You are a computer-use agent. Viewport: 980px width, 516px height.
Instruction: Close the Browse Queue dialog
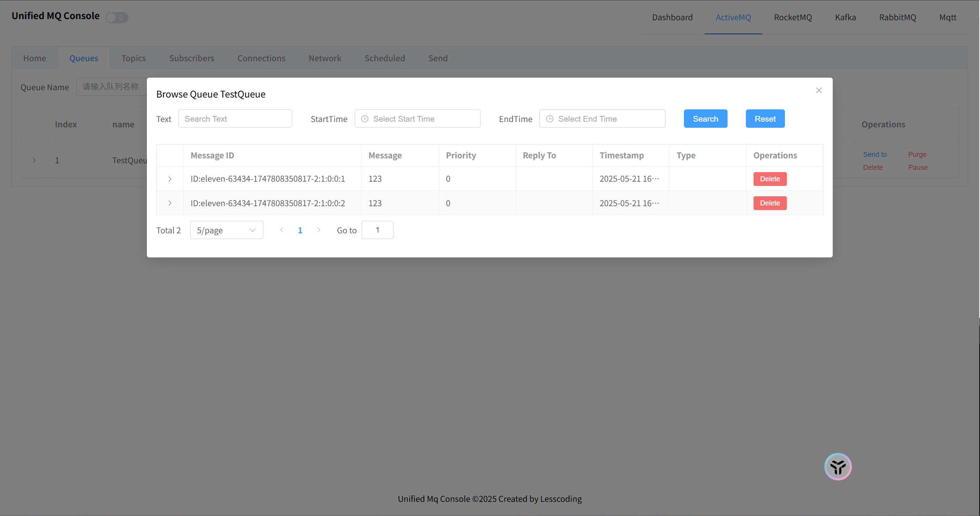tap(819, 90)
